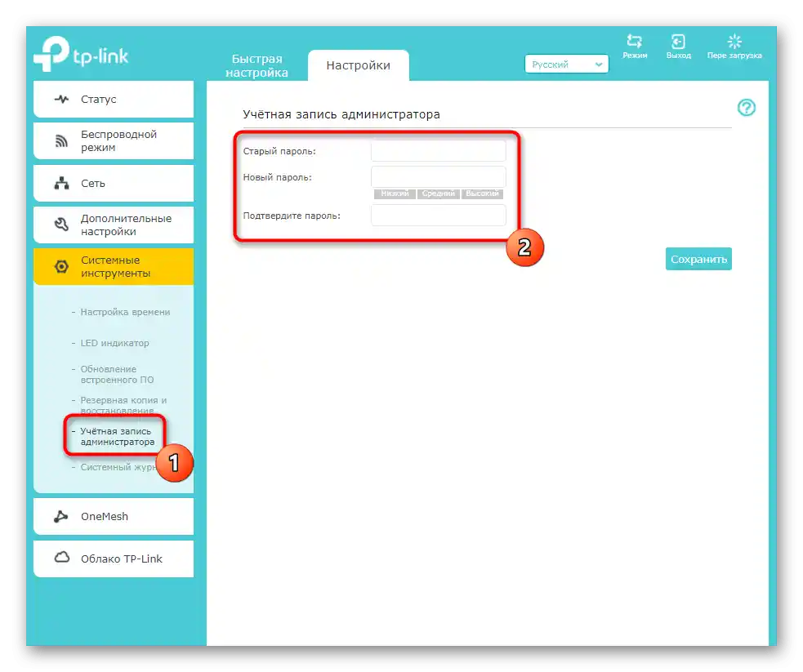803x672 pixels.
Task: Open the Облако TP-Link menu section
Action: coord(114,559)
